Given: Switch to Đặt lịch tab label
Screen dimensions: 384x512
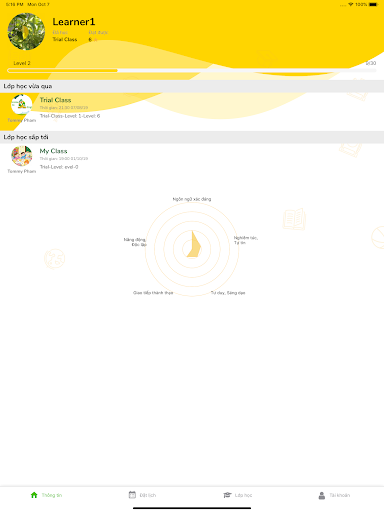Looking at the screenshot, I should click(148, 495).
